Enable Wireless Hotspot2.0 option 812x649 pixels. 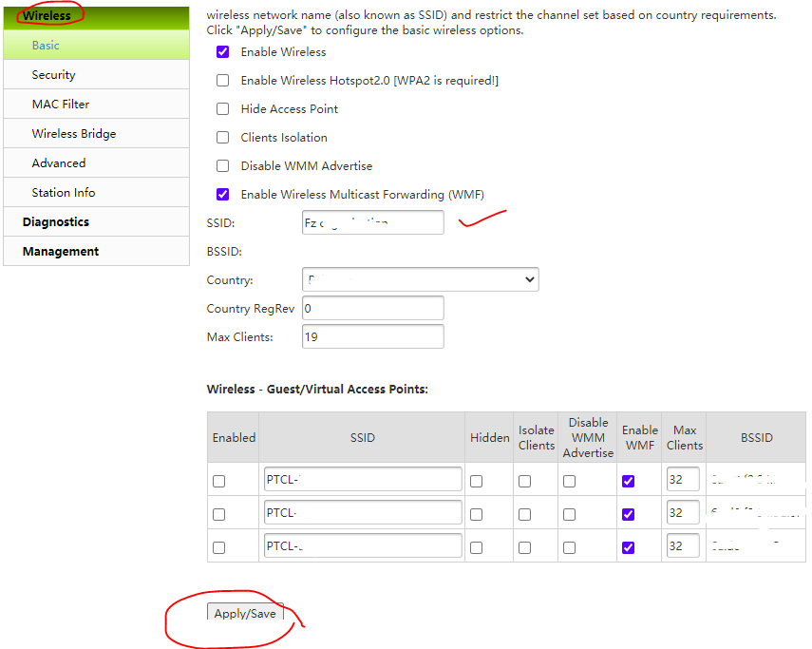222,81
